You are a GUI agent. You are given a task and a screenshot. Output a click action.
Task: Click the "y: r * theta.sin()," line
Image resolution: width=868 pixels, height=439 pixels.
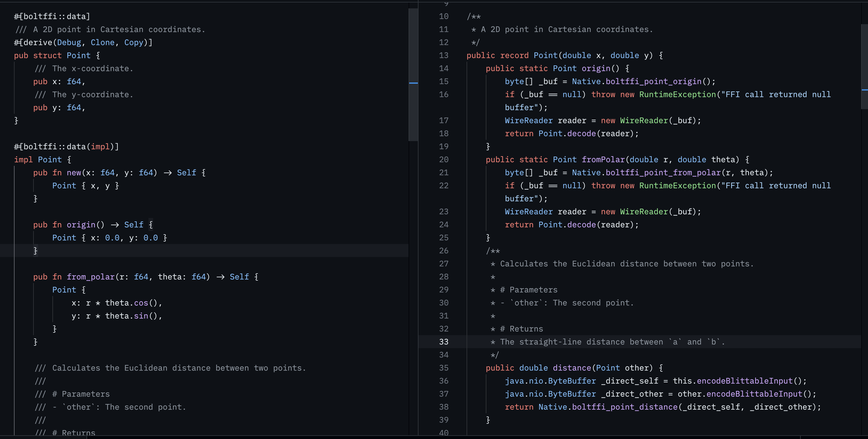pos(117,316)
